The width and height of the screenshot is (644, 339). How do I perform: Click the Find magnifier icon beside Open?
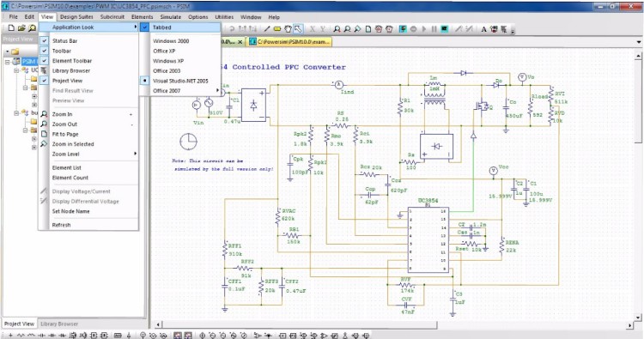click(x=32, y=28)
